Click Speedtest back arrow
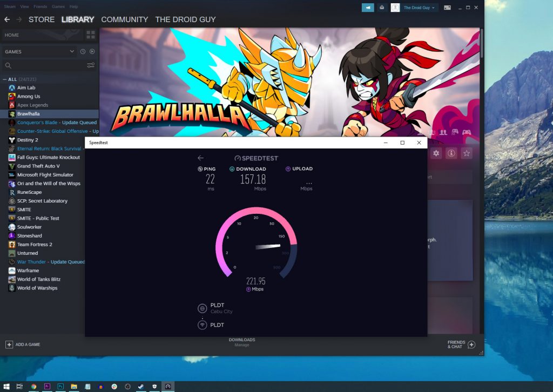This screenshot has width=553, height=392. (x=201, y=158)
